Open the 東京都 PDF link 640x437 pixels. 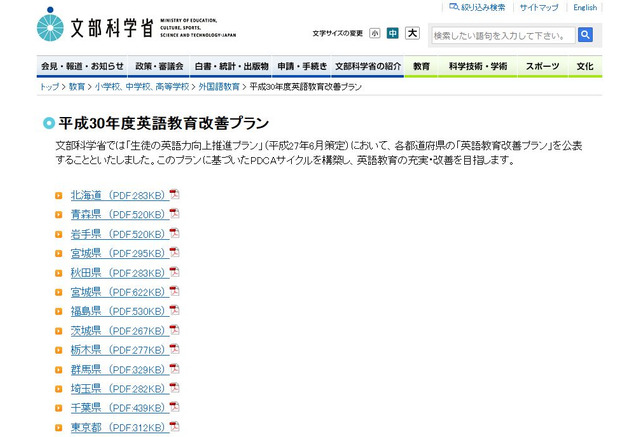pos(120,427)
